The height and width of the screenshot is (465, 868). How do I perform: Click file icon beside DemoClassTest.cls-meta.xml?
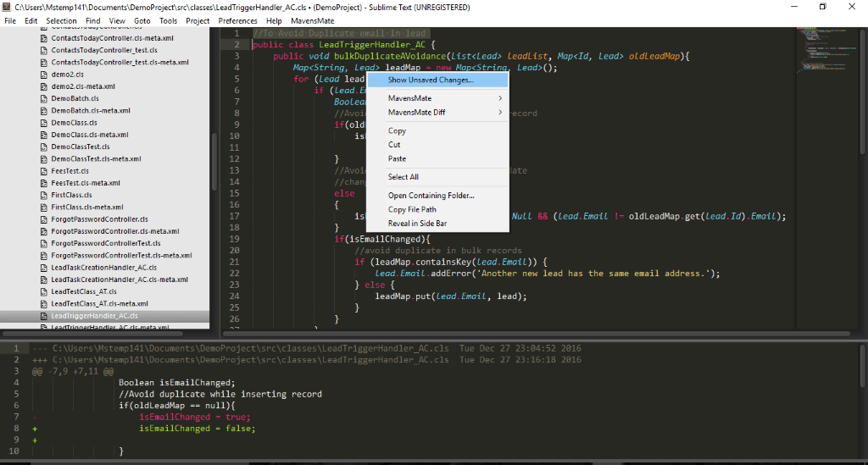click(44, 159)
